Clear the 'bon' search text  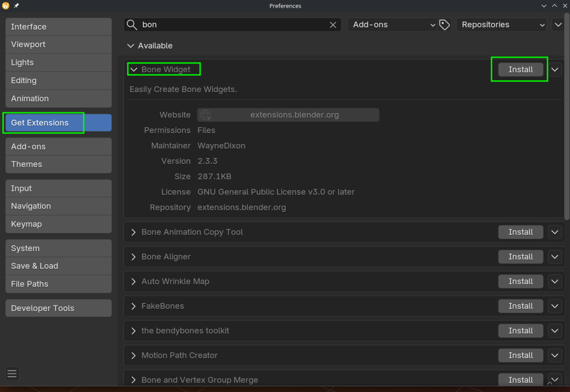[333, 25]
